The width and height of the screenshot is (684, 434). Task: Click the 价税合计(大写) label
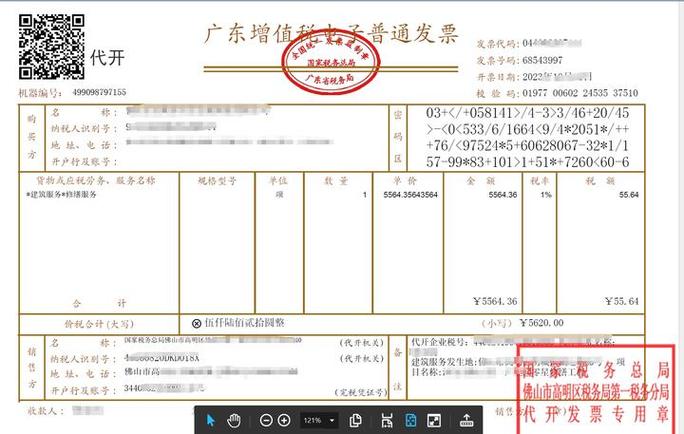coord(99,324)
